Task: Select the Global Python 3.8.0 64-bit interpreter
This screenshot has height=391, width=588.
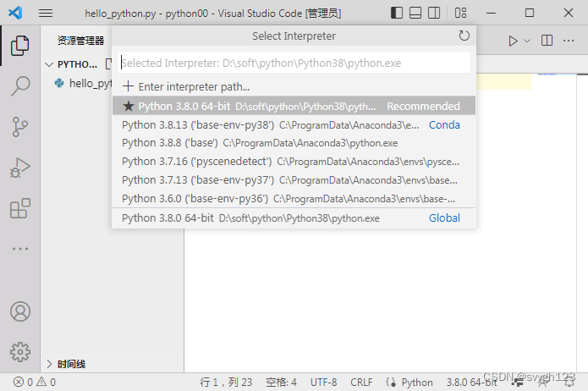Action: click(294, 218)
